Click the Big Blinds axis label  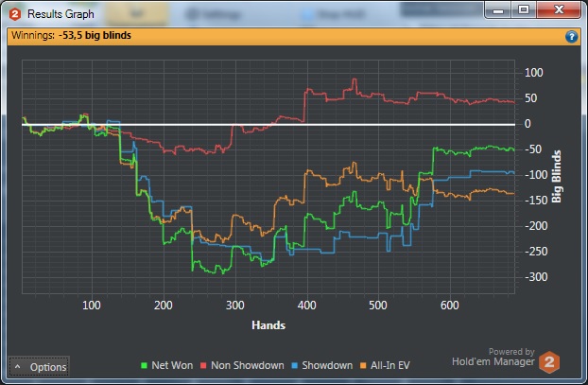tap(557, 176)
